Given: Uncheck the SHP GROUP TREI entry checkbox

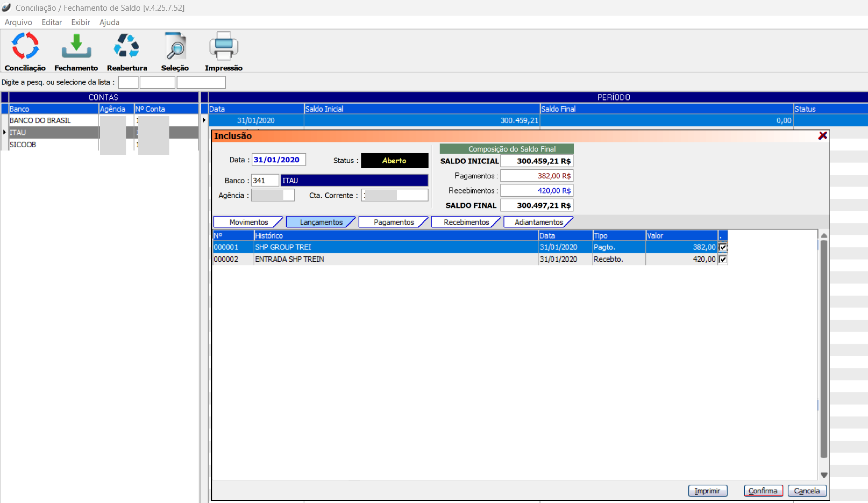Looking at the screenshot, I should [x=723, y=247].
